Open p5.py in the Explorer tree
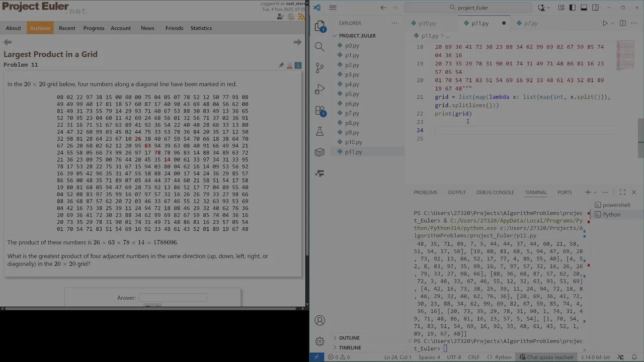644x362 pixels. [352, 94]
